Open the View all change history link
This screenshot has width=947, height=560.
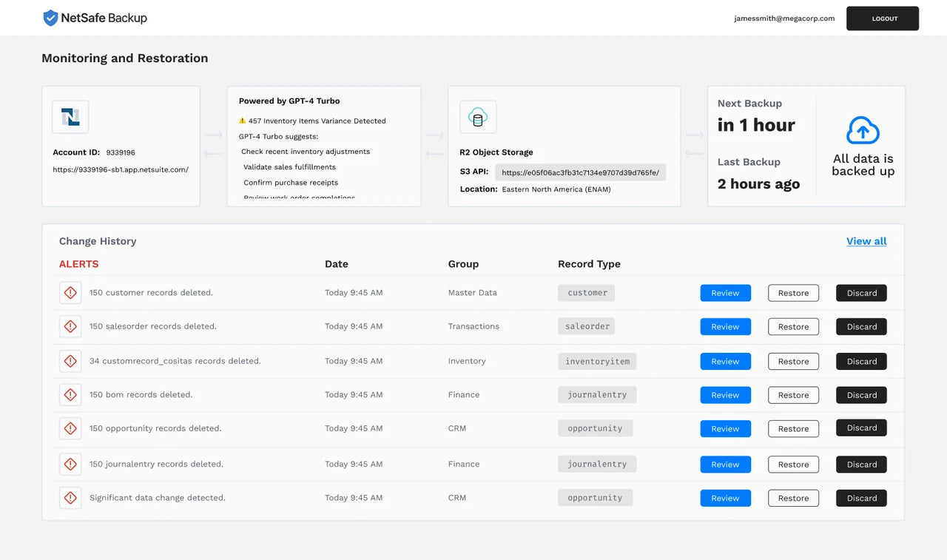[x=866, y=241]
